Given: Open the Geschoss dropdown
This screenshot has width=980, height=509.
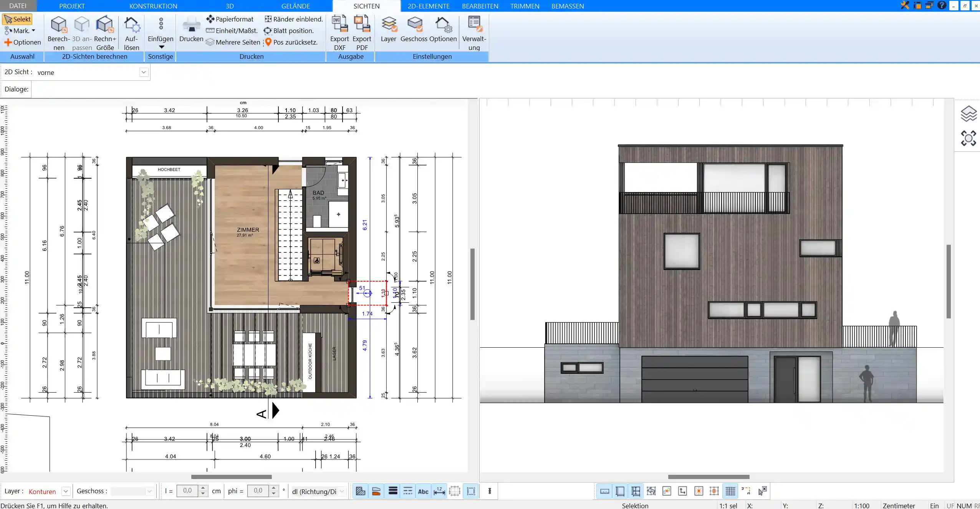Looking at the screenshot, I should point(149,491).
